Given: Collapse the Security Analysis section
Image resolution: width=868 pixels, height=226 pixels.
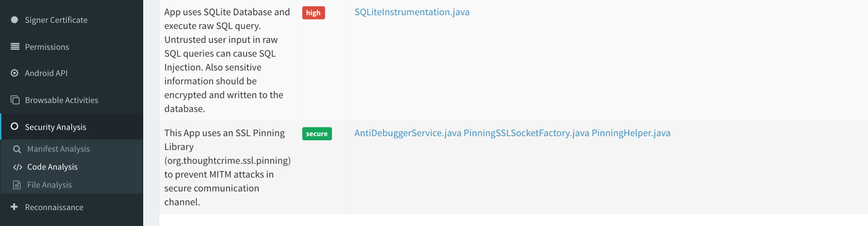Looking at the screenshot, I should [55, 127].
